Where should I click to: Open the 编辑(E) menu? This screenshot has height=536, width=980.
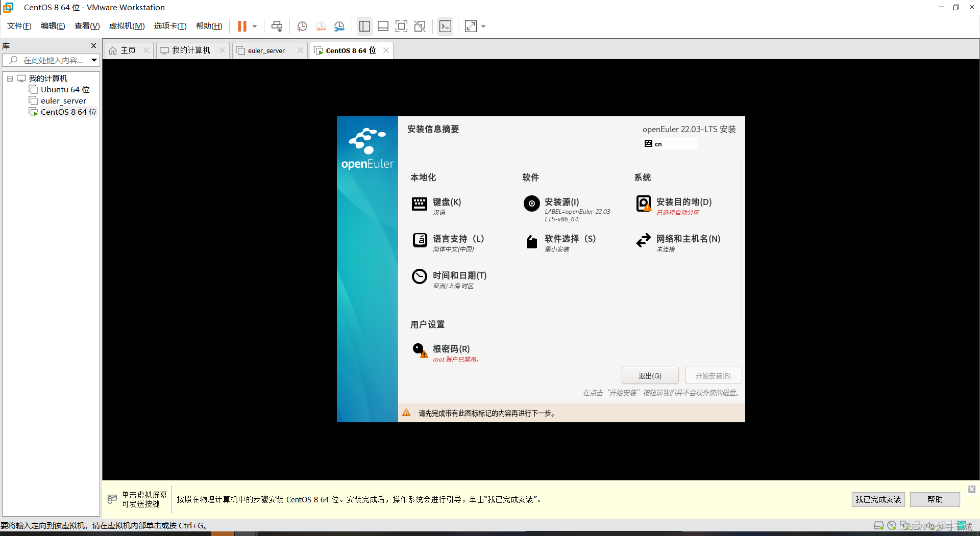pyautogui.click(x=53, y=26)
